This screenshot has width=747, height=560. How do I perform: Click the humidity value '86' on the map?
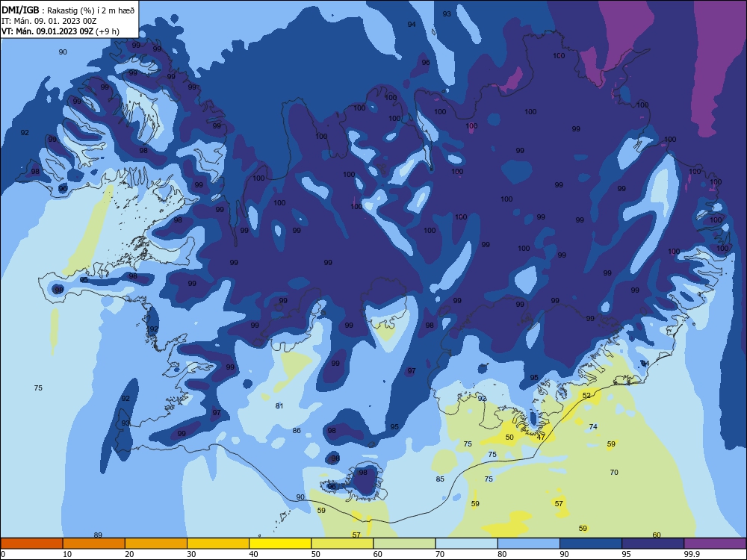(297, 431)
